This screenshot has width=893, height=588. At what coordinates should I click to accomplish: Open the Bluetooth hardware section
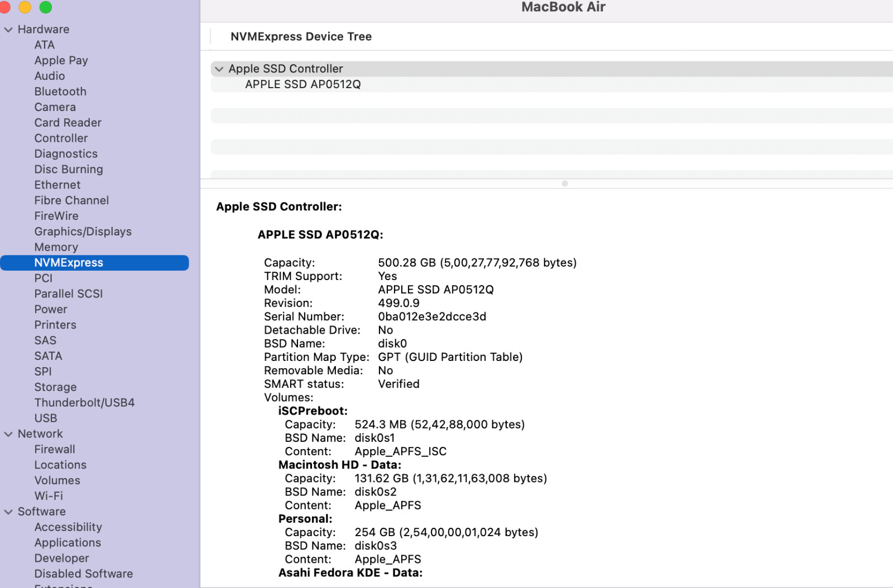coord(60,91)
